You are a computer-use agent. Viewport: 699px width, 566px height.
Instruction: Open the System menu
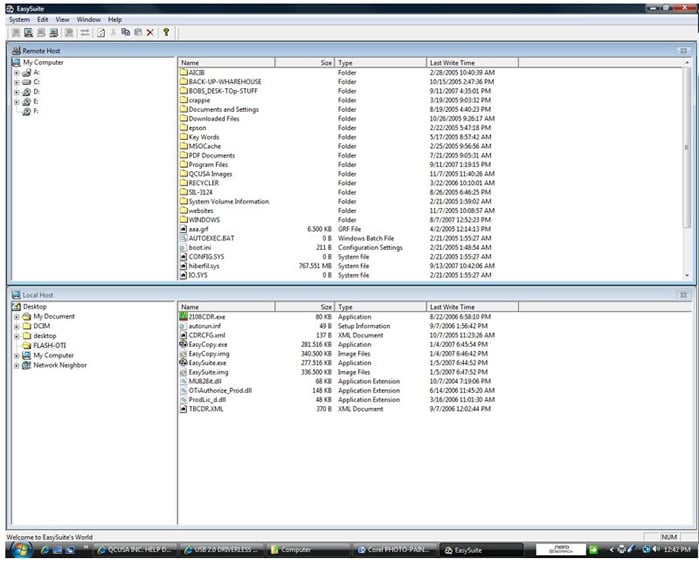coord(18,19)
